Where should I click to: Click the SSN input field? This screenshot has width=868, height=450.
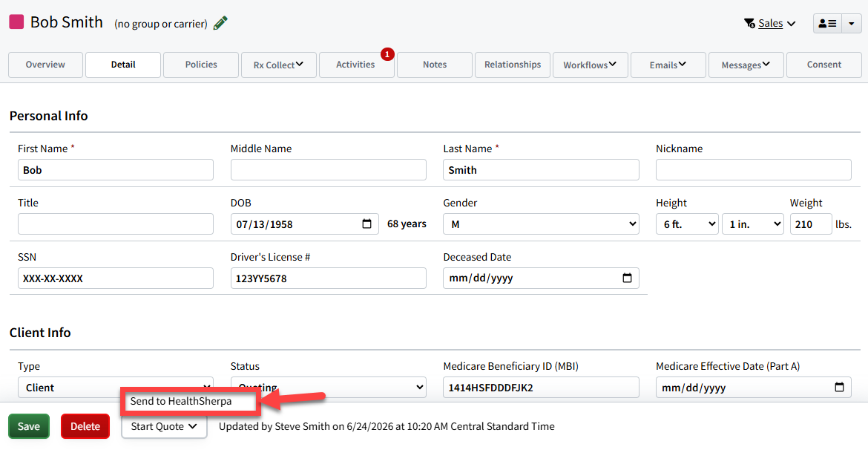point(116,278)
